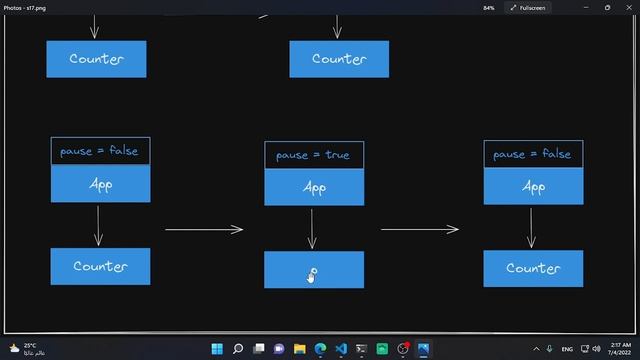The image size is (640, 360).
Task: Open Task View from taskbar
Action: tap(259, 349)
